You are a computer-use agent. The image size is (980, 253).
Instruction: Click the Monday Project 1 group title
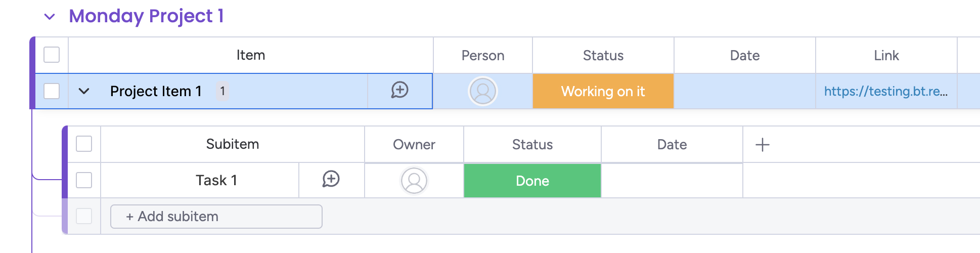[146, 16]
